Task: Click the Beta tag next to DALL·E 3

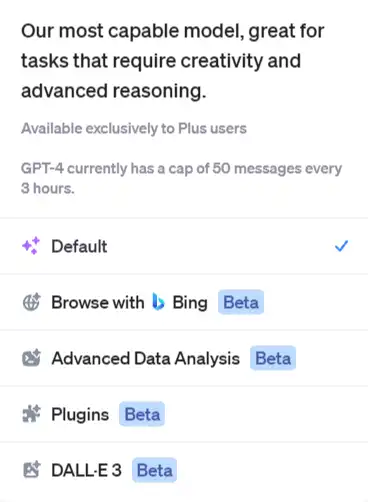Action: coord(154,470)
